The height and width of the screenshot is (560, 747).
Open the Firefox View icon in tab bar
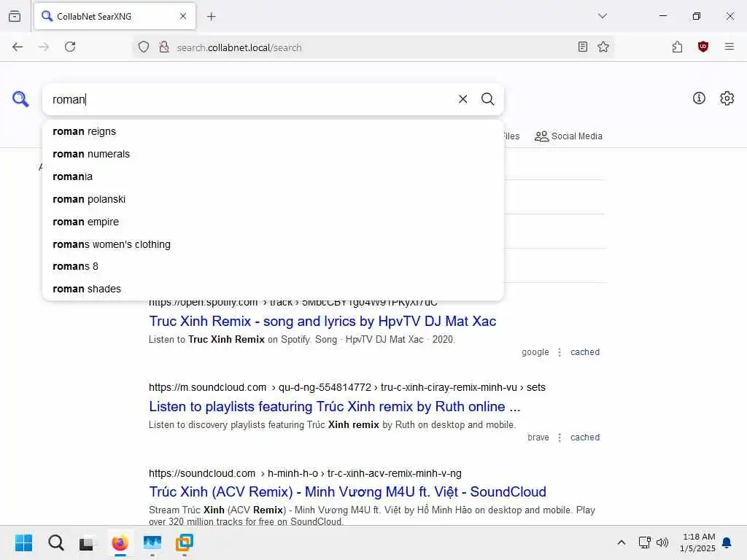point(15,17)
